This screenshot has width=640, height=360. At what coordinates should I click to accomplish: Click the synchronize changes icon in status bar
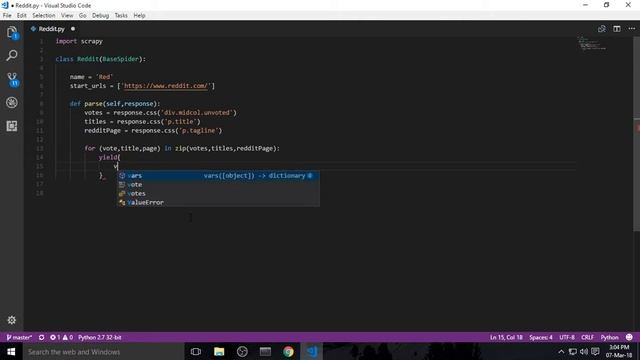click(42, 338)
